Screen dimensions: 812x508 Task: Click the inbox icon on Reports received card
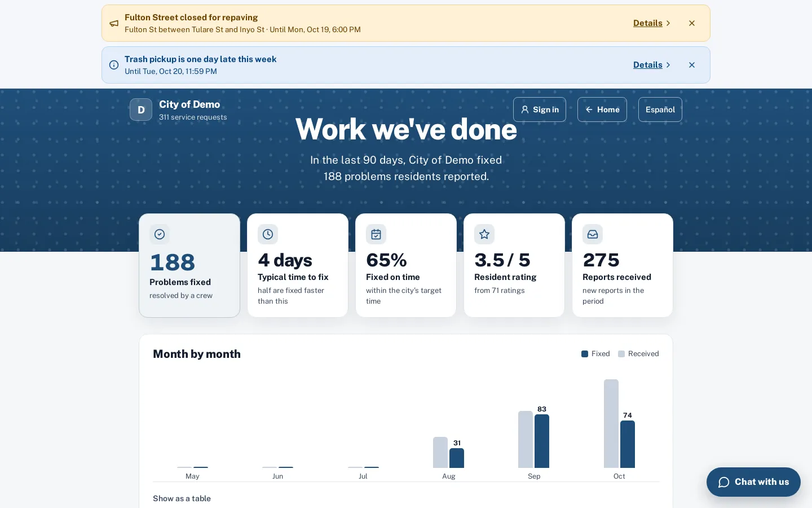pos(593,234)
